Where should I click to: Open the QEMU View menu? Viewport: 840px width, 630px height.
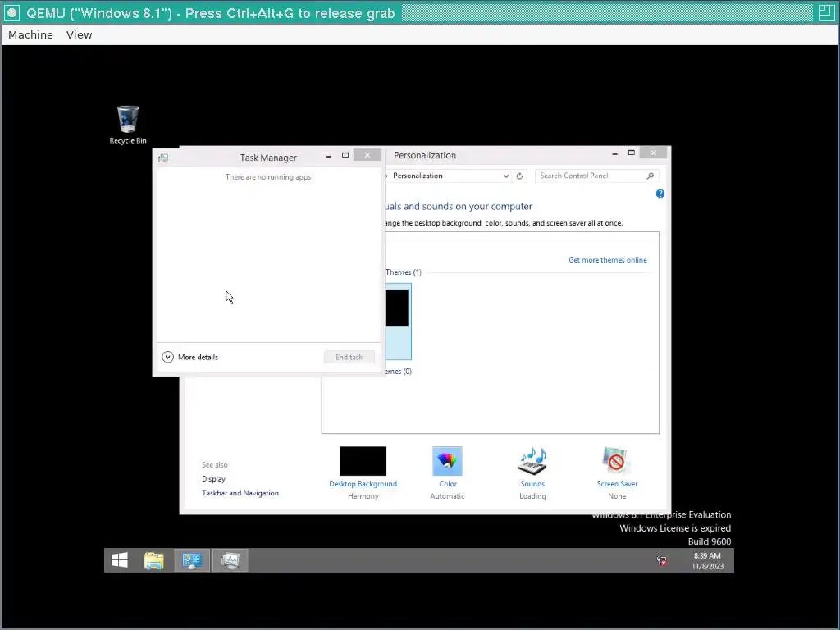pos(80,34)
